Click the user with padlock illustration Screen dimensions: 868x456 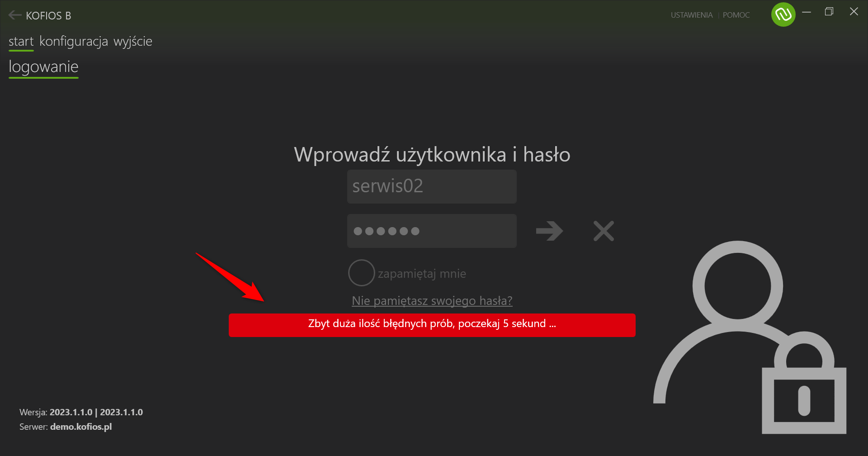click(750, 337)
